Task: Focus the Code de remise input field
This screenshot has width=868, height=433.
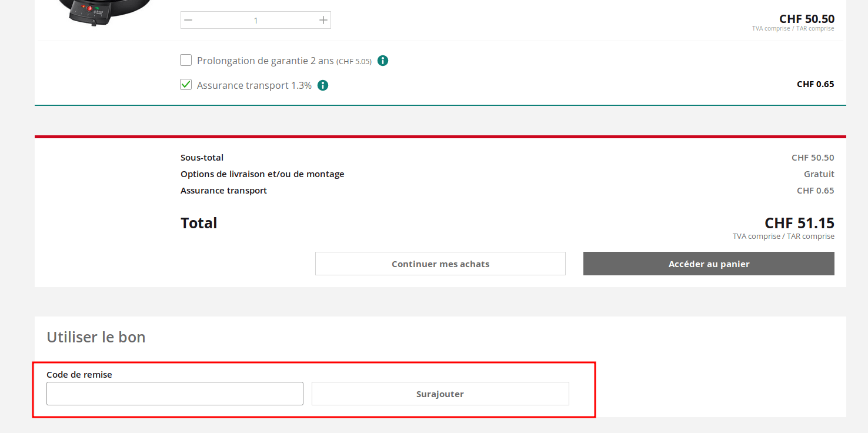Action: [175, 394]
